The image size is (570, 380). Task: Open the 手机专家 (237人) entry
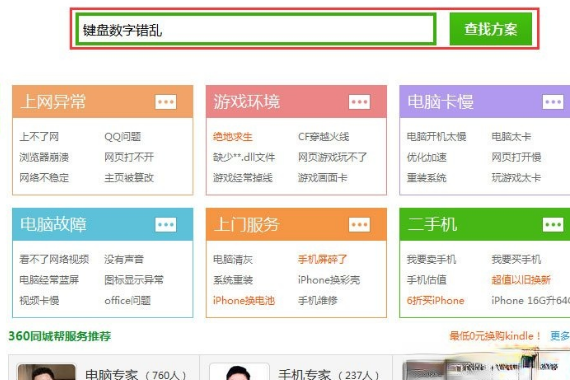click(x=329, y=375)
